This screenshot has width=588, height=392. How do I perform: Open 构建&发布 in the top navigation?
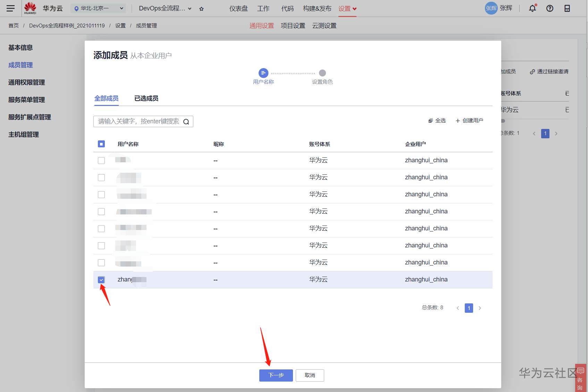click(317, 9)
